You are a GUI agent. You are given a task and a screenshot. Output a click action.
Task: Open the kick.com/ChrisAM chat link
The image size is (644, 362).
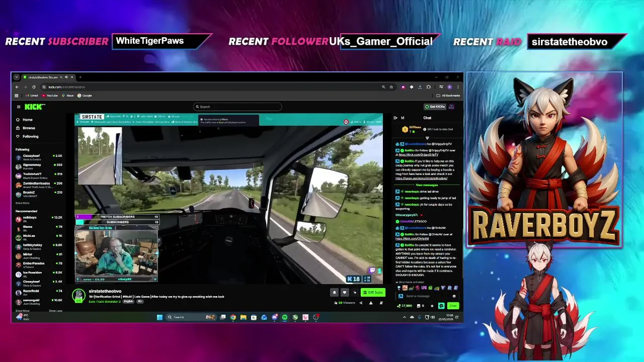coord(412,238)
